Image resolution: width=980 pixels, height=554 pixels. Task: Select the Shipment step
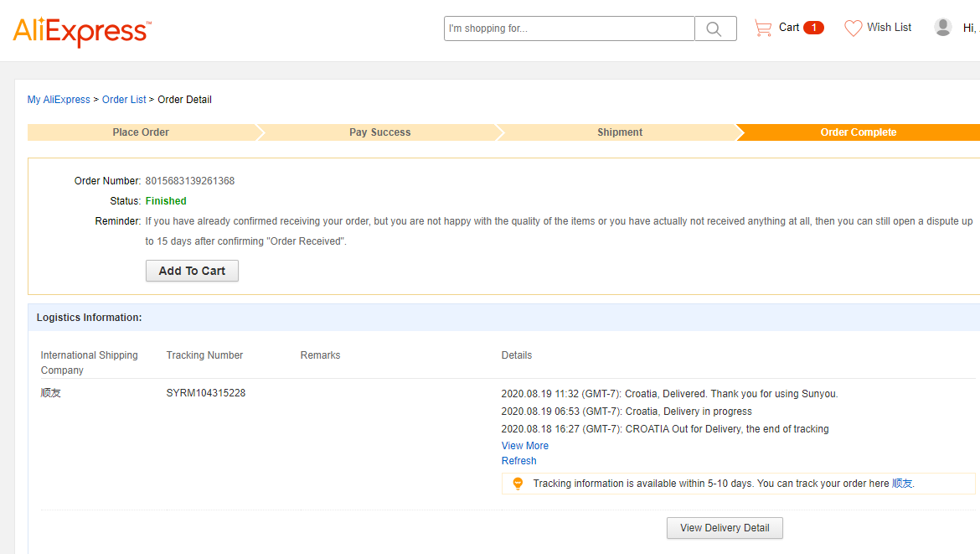click(x=619, y=132)
